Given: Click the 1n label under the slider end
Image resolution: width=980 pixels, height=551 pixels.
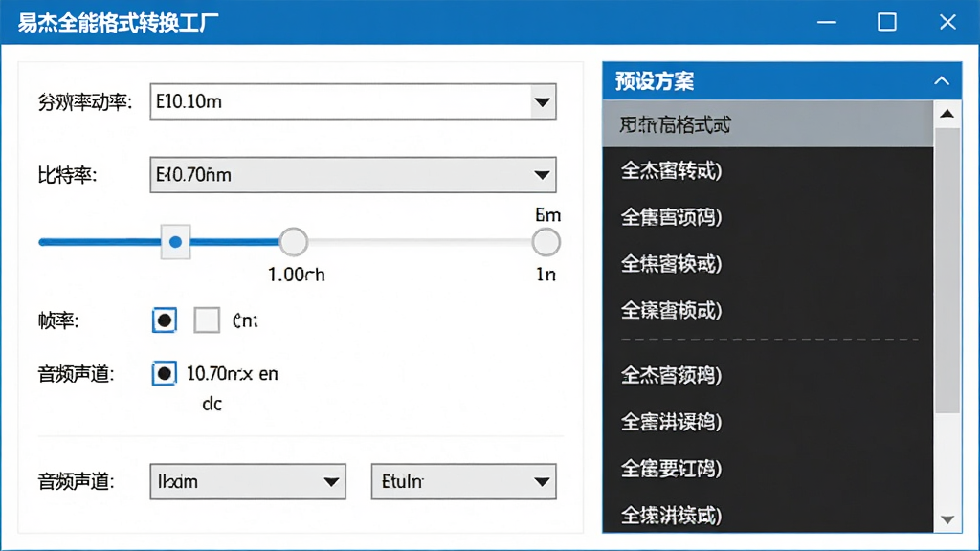Looking at the screenshot, I should [546, 275].
